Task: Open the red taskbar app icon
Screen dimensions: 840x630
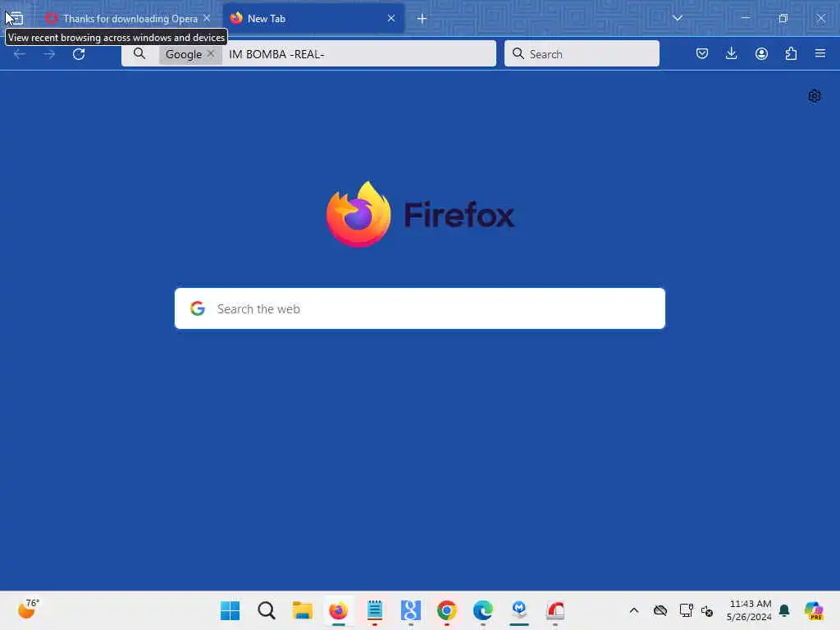Action: tap(555, 610)
